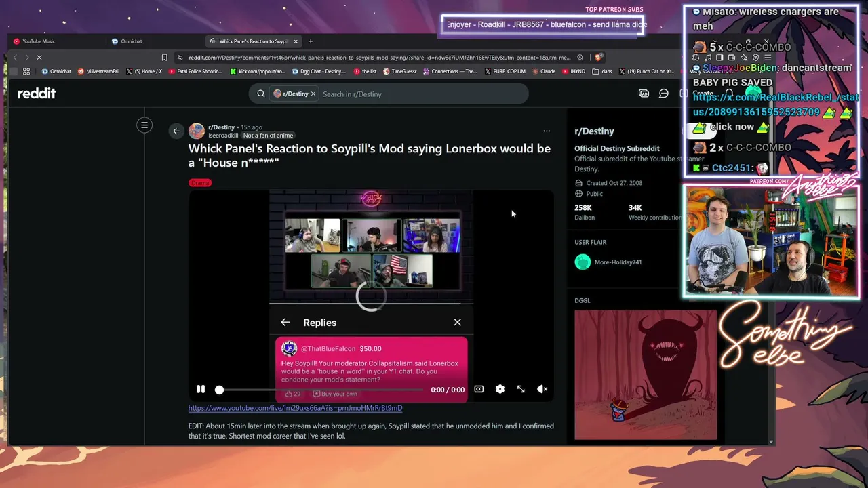Close the Whick Panel's Reaction tab
The height and width of the screenshot is (488, 868).
pos(297,41)
